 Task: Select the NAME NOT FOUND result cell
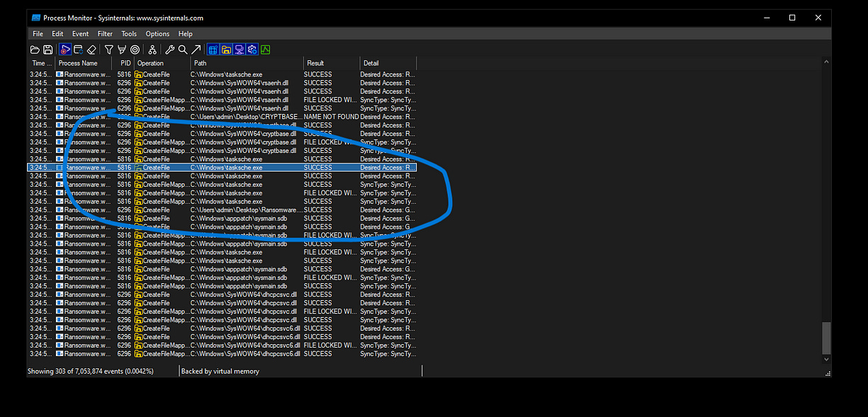coord(332,117)
